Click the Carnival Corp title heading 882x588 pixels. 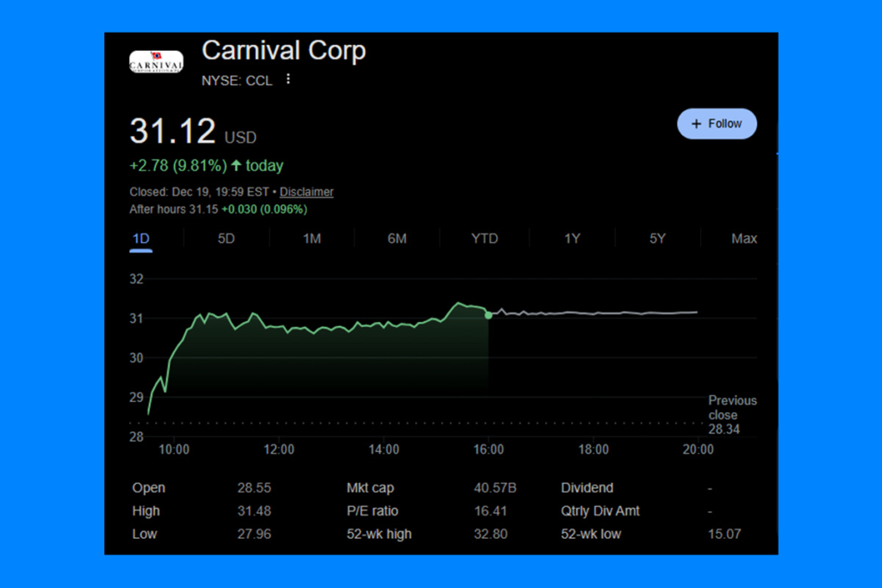(283, 51)
